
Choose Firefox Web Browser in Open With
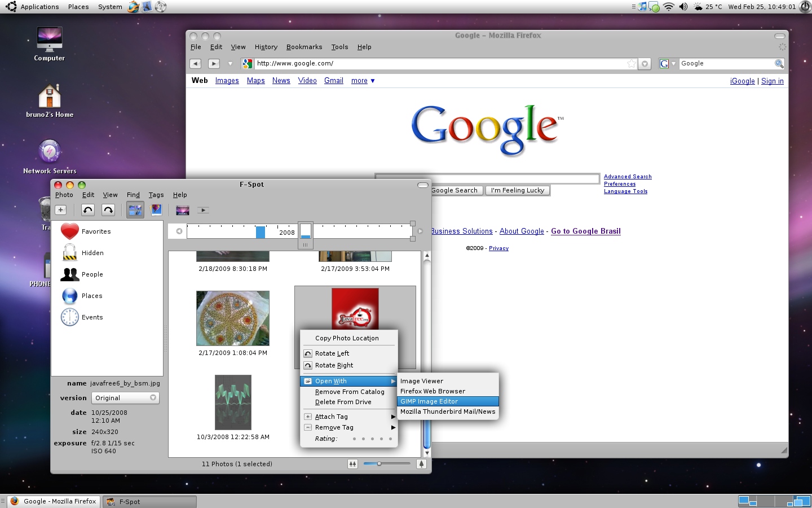click(448, 391)
